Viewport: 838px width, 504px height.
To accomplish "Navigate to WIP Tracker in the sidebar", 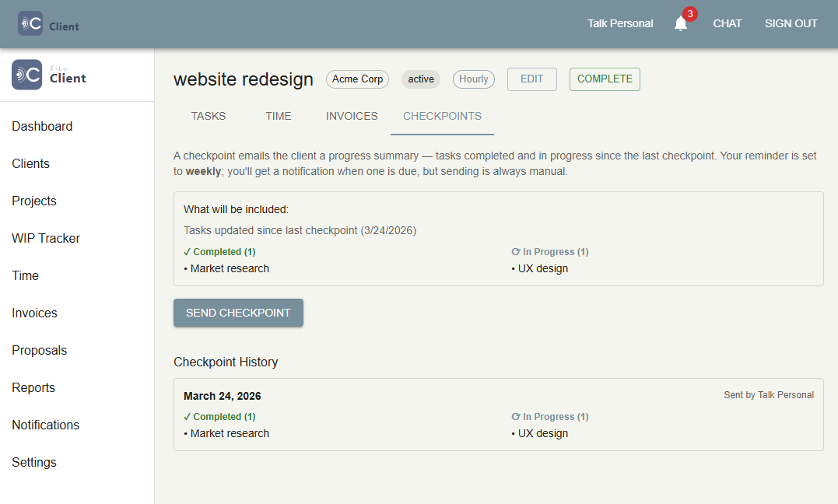I will [45, 238].
